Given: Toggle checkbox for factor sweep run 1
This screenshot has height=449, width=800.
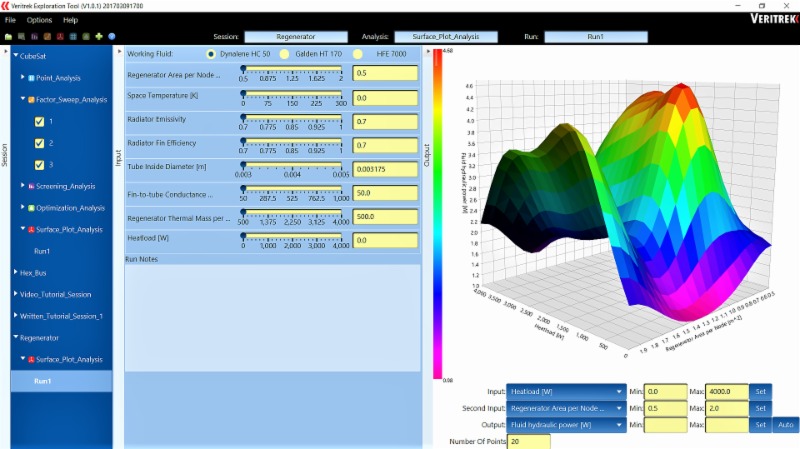Looking at the screenshot, I should pyautogui.click(x=39, y=121).
